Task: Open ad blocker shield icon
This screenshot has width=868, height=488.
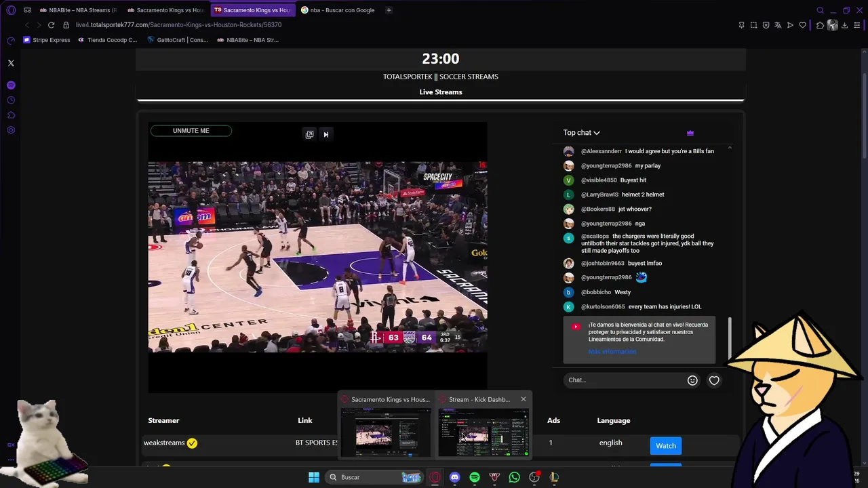Action: coord(766,25)
